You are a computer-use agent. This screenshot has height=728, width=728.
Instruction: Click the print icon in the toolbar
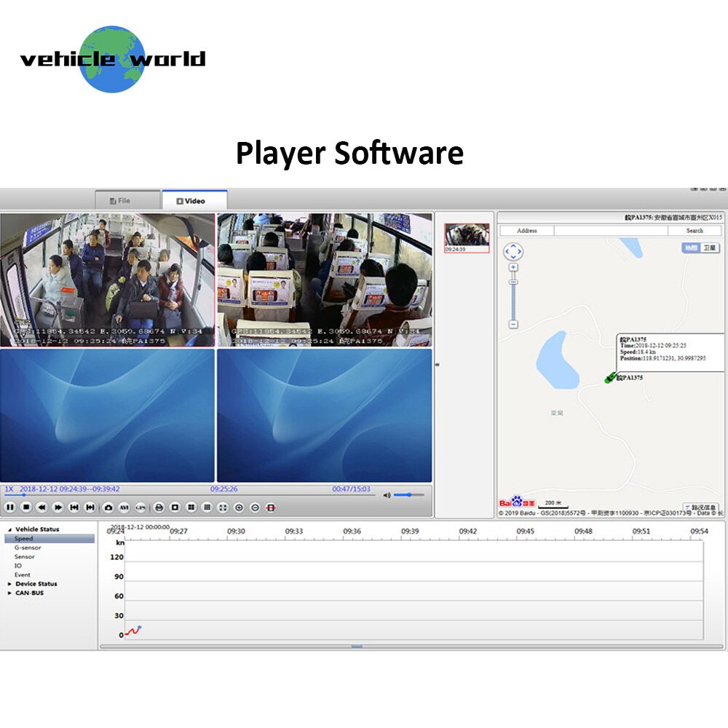pyautogui.click(x=159, y=507)
